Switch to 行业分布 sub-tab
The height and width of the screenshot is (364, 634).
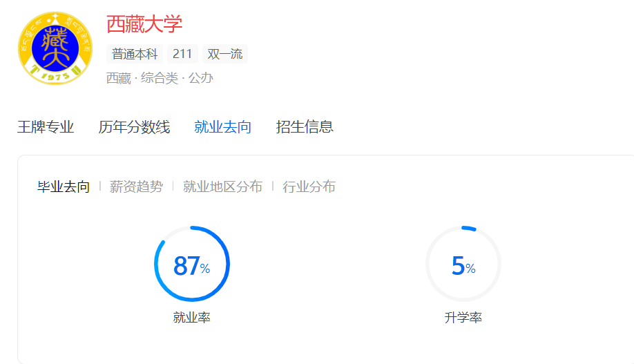pyautogui.click(x=309, y=186)
